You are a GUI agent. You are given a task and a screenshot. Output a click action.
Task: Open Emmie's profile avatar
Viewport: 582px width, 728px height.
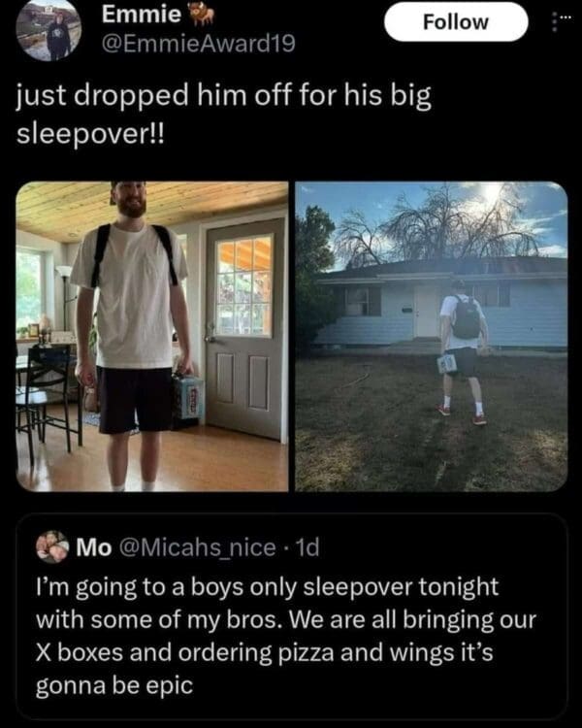point(48,30)
